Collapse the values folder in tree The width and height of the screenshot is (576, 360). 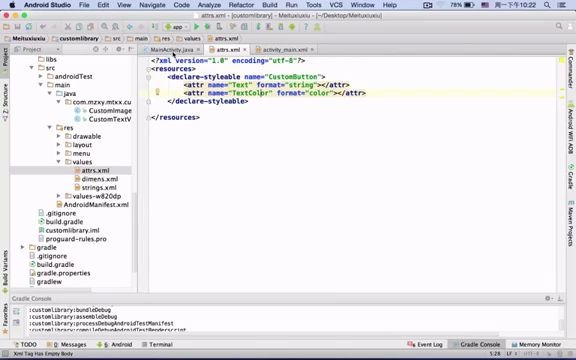pos(58,162)
